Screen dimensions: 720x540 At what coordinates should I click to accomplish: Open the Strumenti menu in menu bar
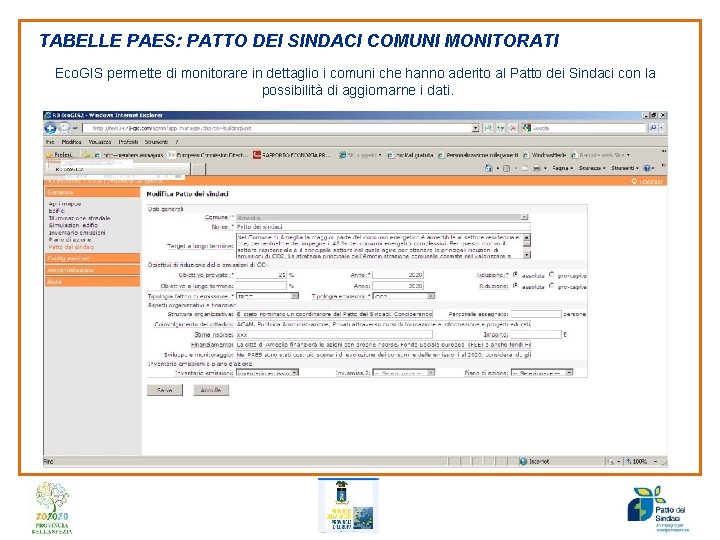click(156, 142)
